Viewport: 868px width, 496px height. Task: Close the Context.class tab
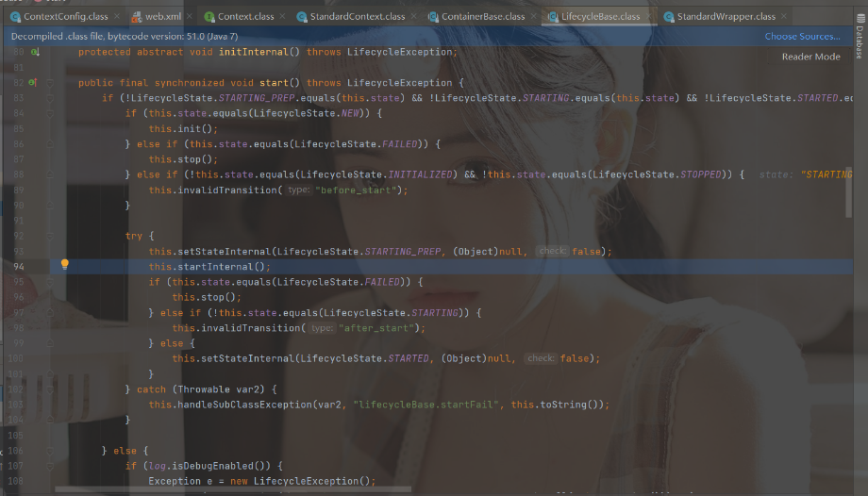click(282, 17)
